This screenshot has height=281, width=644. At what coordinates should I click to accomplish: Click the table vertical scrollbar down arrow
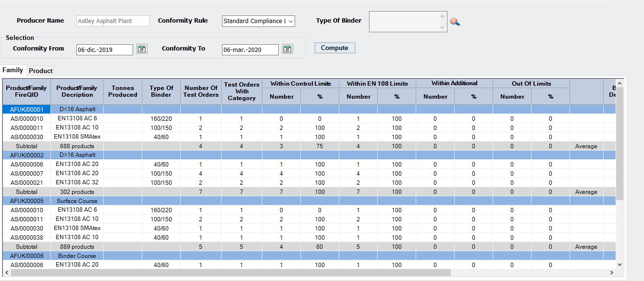coord(619,264)
